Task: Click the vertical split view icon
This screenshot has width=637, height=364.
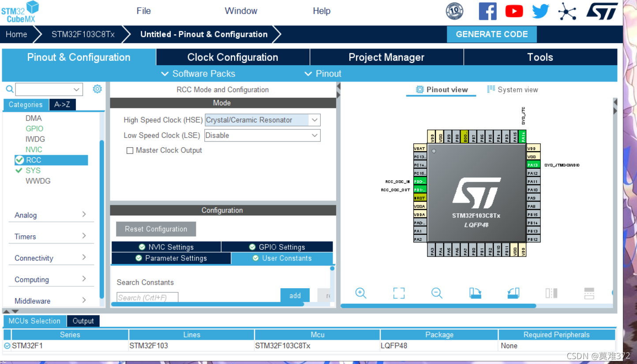Action: tap(551, 293)
